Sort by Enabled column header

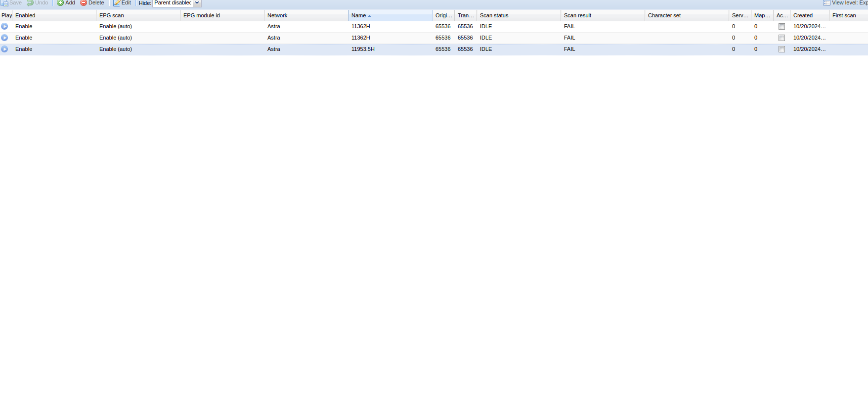point(54,15)
